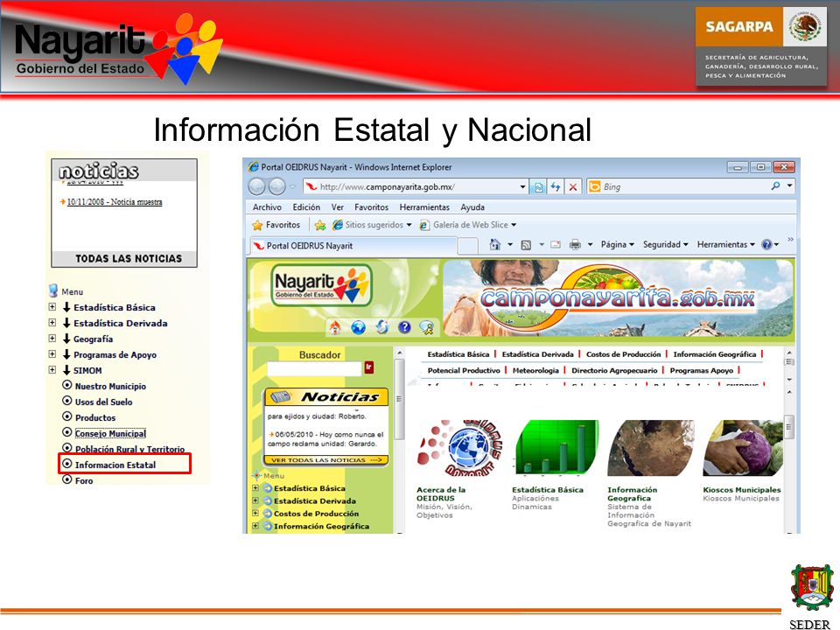
Task: Click the chat bubble icon in portal banner
Action: click(x=427, y=327)
